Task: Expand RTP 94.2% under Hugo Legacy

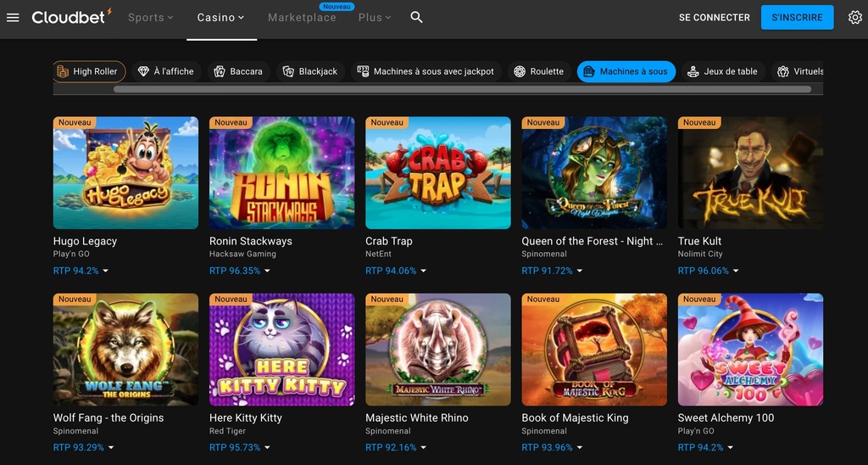Action: click(x=81, y=271)
